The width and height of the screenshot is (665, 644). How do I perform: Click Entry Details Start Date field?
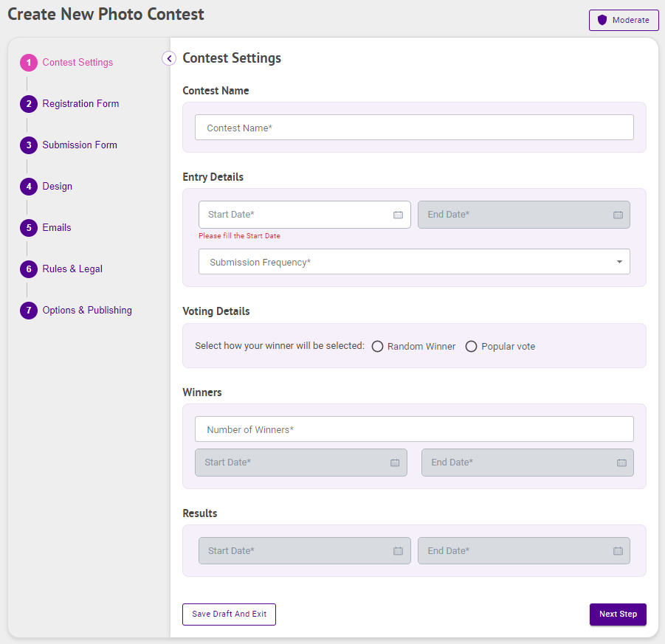305,215
